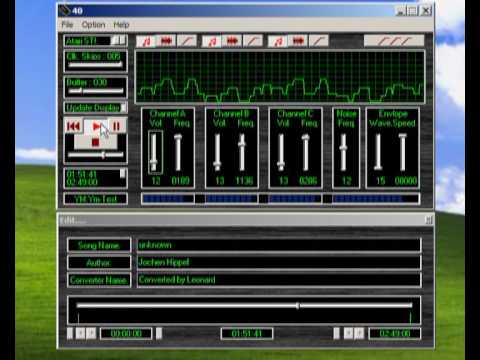Toggle Channel B noise icon in toolbar
The height and width of the screenshot is (360, 480).
pyautogui.click(x=232, y=41)
